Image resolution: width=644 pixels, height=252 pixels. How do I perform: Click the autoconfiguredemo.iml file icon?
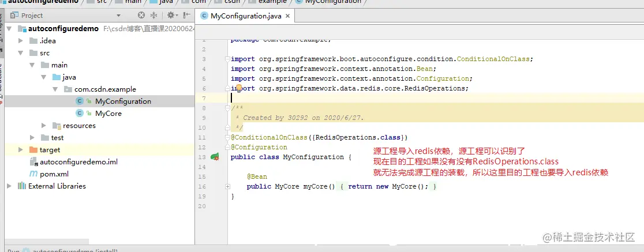tap(33, 162)
